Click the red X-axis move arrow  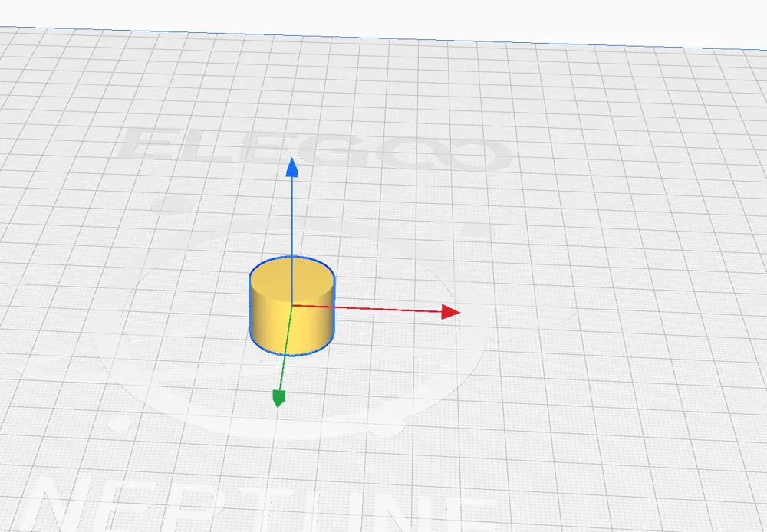450,312
